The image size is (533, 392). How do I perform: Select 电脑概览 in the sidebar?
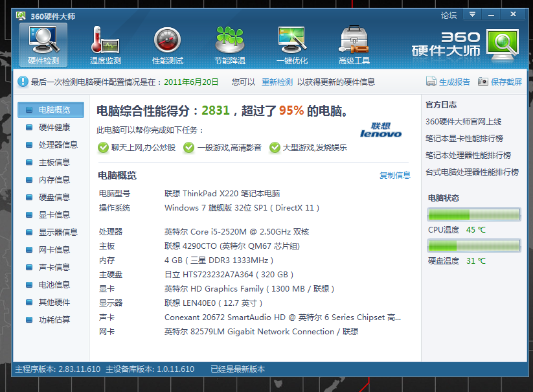[51, 110]
